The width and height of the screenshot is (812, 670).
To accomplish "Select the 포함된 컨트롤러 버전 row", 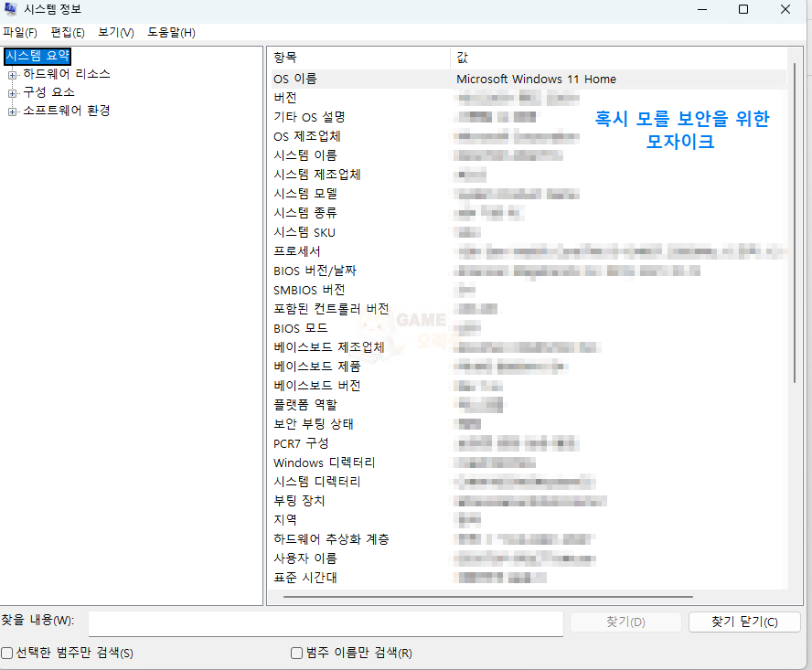I will click(x=529, y=309).
